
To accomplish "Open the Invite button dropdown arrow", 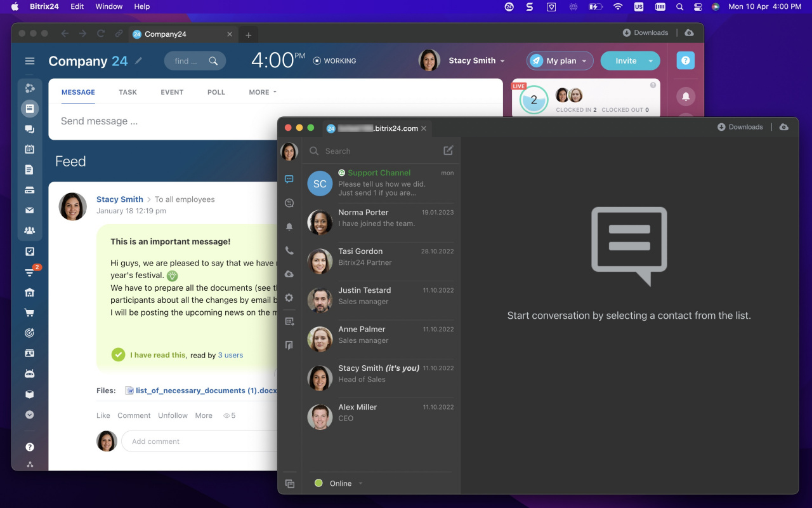I will [x=651, y=61].
